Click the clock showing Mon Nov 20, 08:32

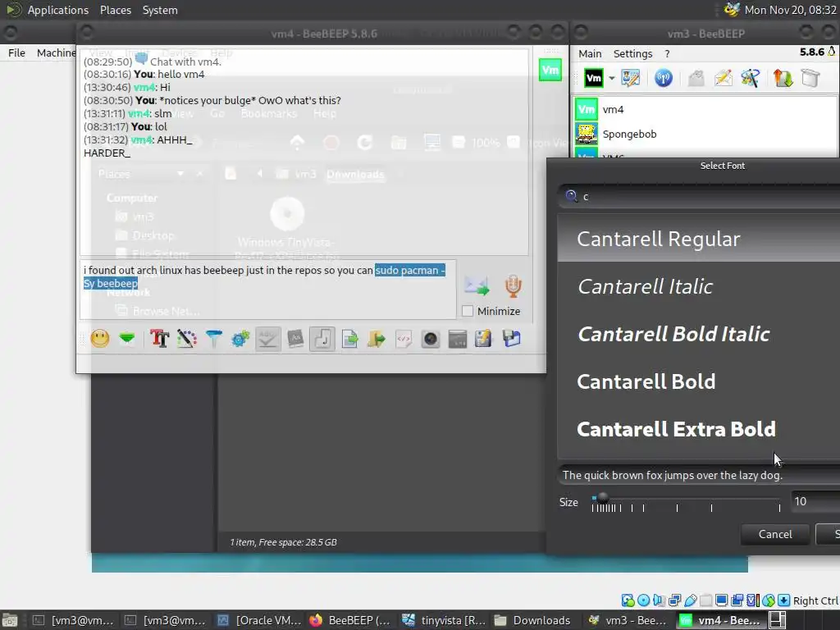click(790, 10)
